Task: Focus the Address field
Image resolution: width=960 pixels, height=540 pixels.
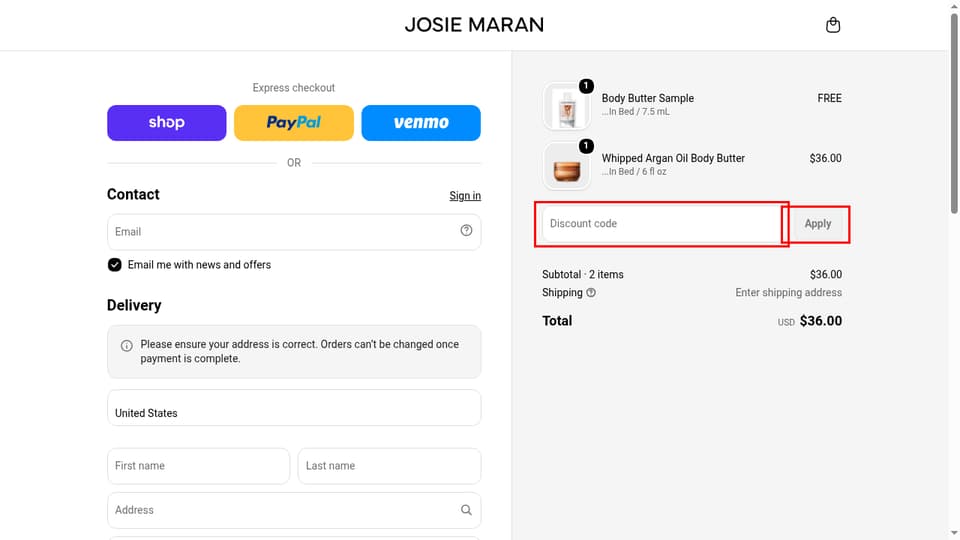Action: click(x=294, y=510)
